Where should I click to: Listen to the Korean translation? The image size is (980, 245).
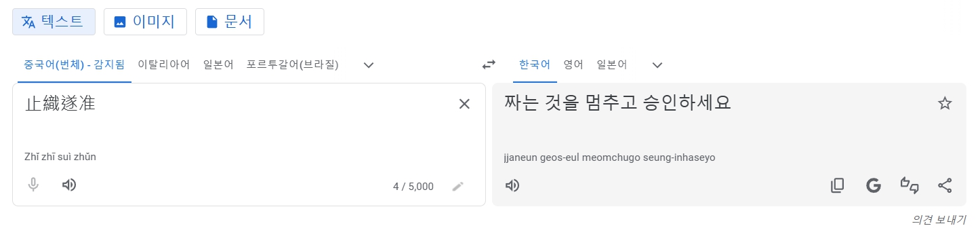pos(512,185)
